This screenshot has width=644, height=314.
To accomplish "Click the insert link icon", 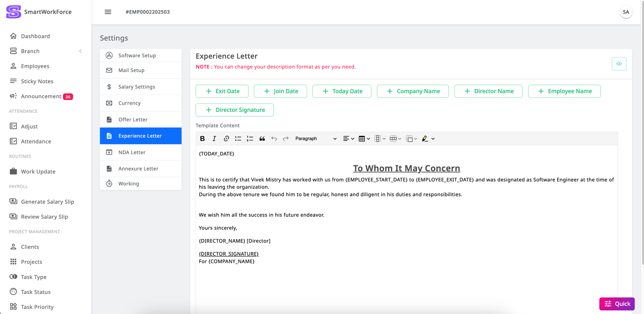I will coord(226,138).
